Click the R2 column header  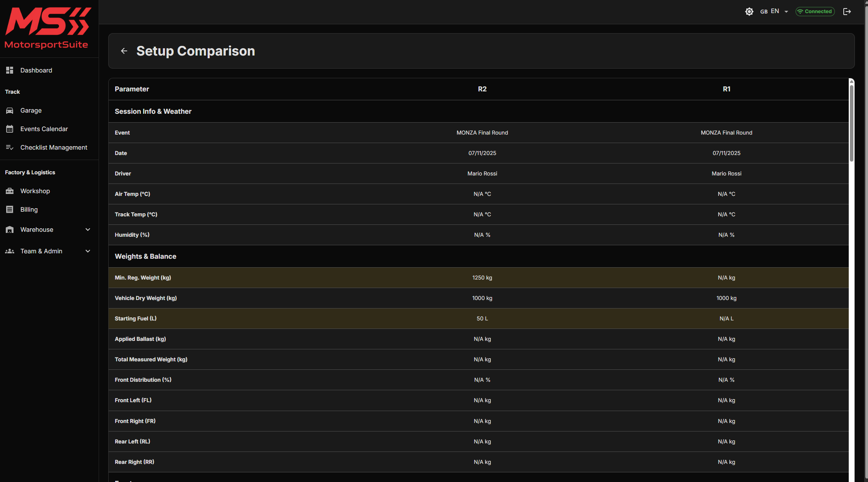(482, 89)
